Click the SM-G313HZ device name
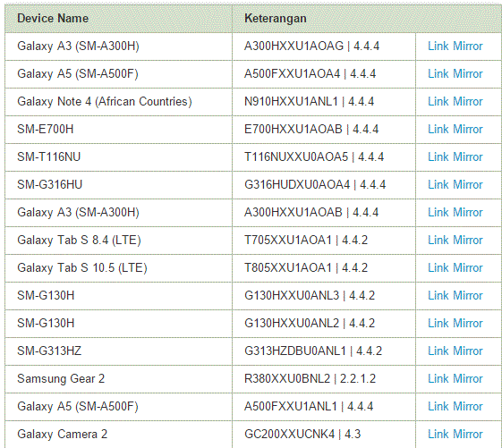 49,351
